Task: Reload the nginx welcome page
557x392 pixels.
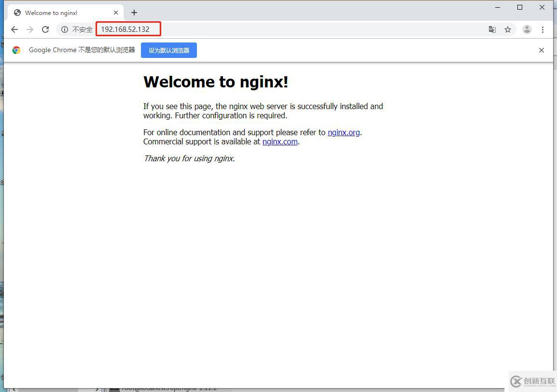Action: pos(45,29)
